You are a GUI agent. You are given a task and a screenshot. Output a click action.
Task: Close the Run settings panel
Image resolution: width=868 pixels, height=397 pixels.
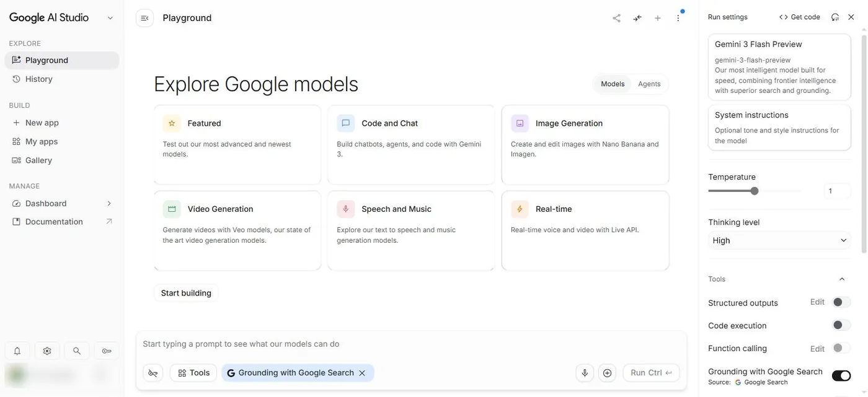click(851, 17)
